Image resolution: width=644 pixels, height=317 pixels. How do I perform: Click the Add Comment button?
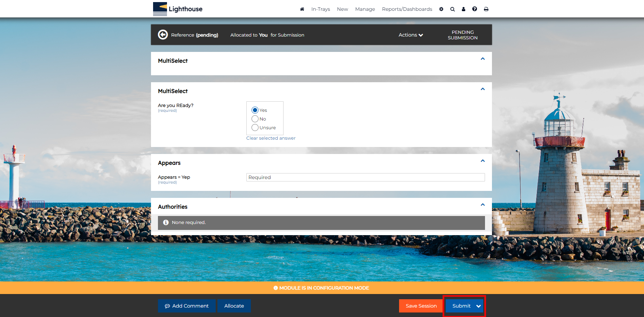click(186, 306)
